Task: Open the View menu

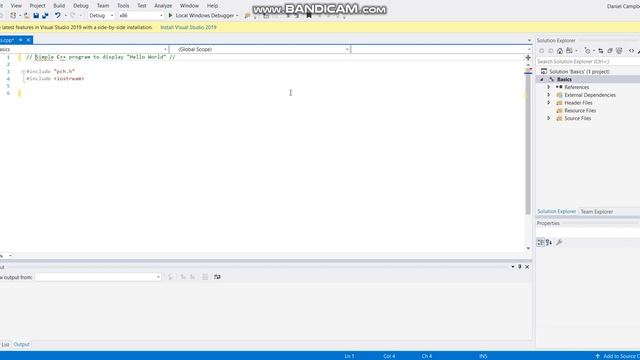Action: click(x=16, y=6)
